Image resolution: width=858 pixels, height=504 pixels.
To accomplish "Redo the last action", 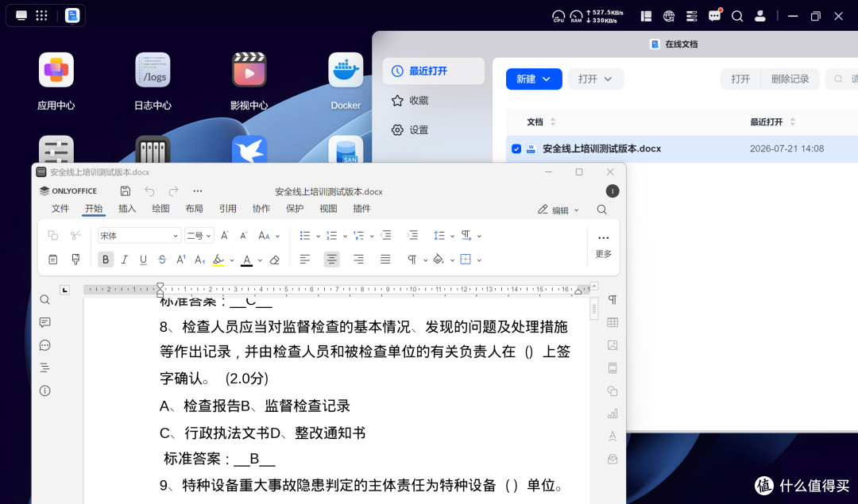I will (173, 190).
